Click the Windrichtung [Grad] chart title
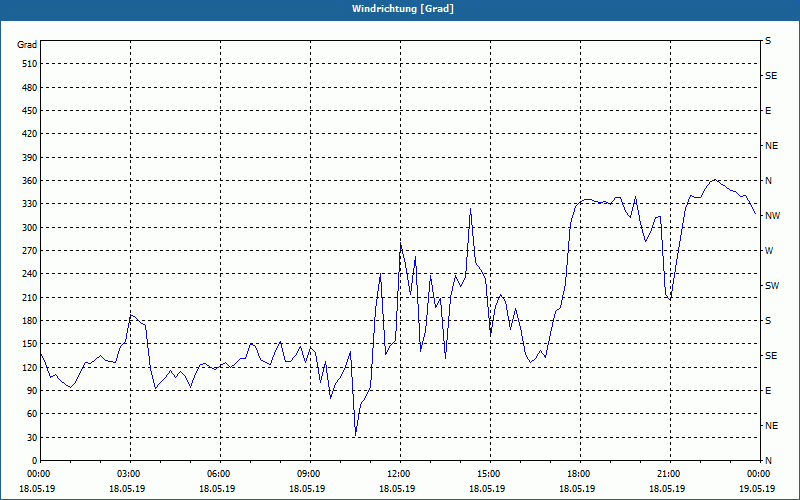The height and width of the screenshot is (500, 800). coord(403,9)
